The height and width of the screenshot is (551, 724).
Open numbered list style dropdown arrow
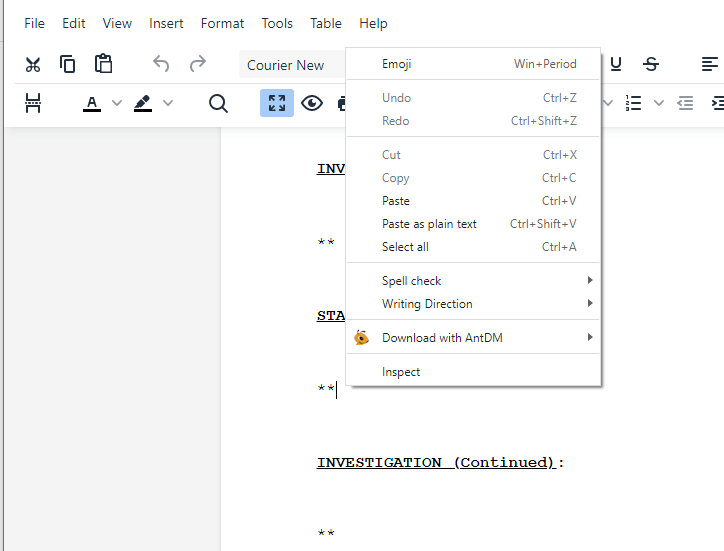point(659,103)
